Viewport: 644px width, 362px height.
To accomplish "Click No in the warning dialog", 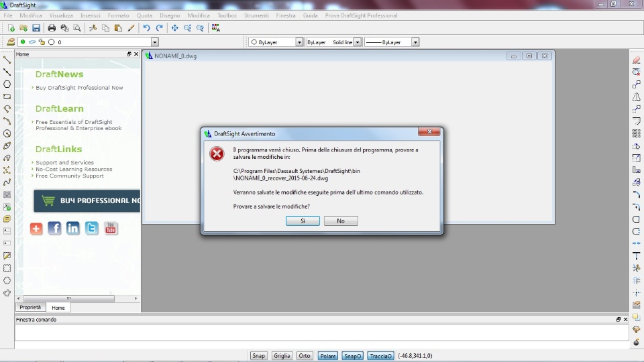I will coord(341,221).
